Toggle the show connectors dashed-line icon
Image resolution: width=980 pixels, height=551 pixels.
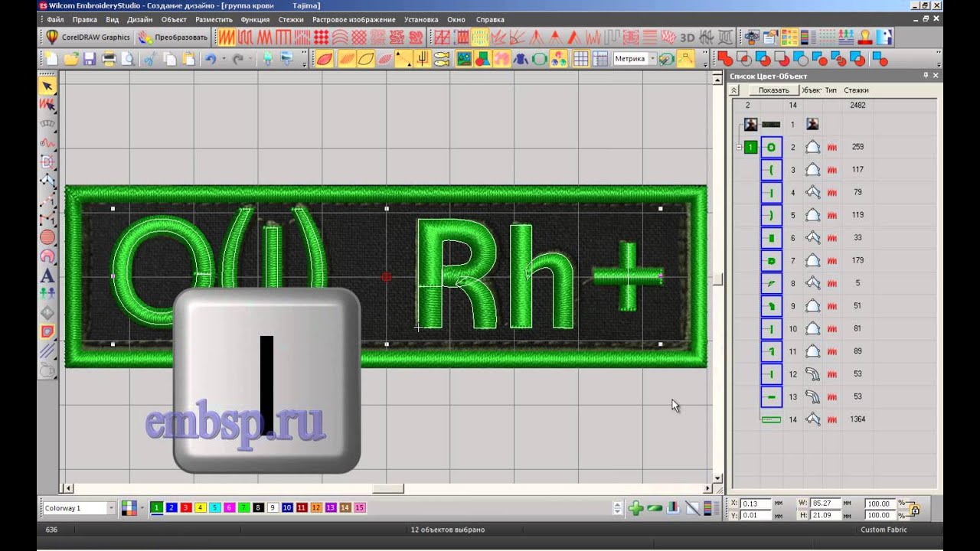(403, 59)
